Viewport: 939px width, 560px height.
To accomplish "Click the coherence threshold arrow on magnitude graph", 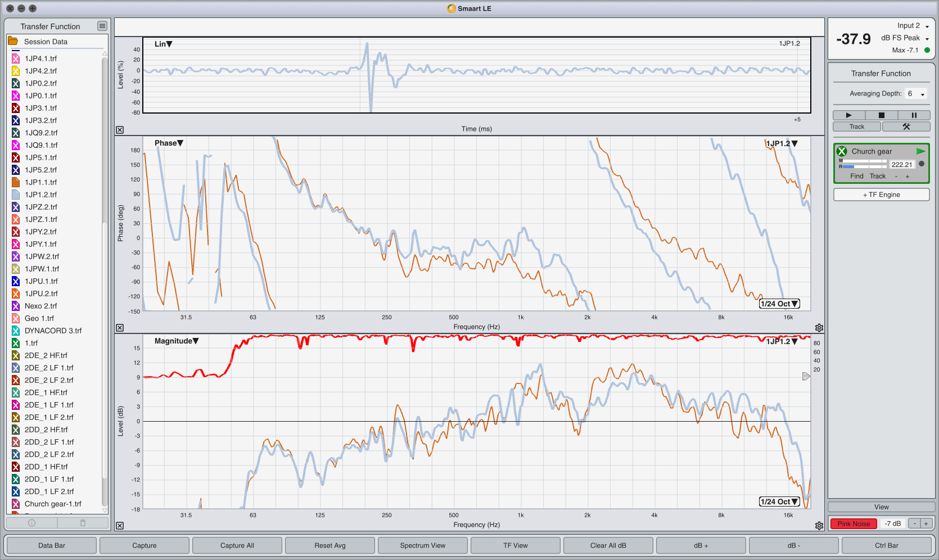I will coord(806,376).
